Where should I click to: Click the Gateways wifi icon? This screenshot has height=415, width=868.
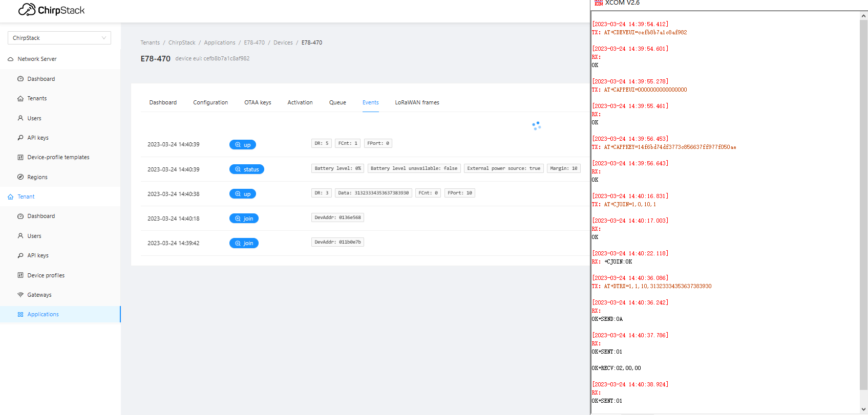20,295
